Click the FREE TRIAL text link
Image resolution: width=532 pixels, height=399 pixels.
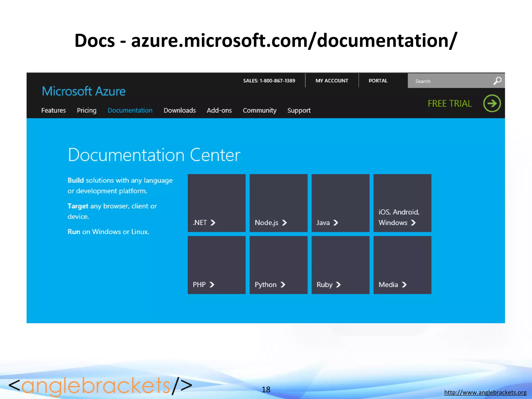tap(450, 103)
